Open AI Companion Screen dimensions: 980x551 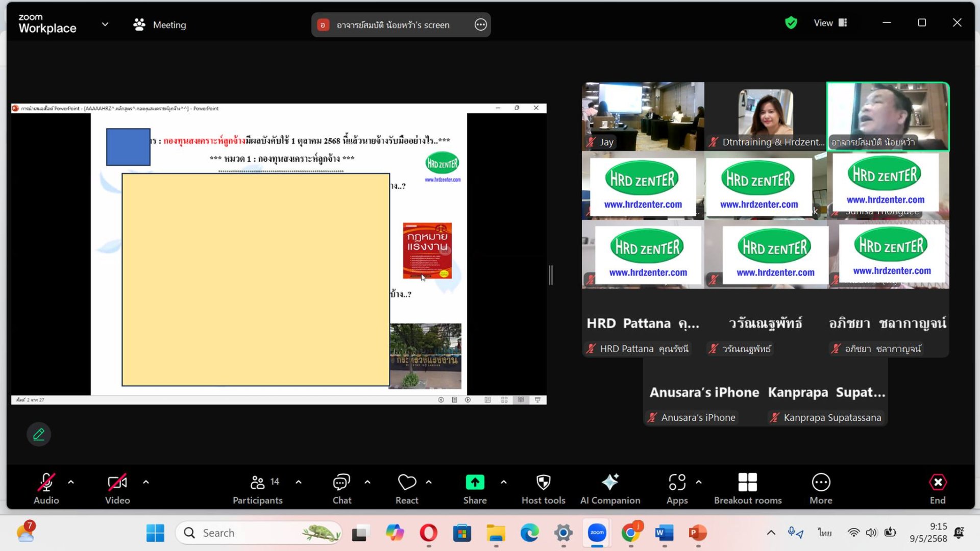610,488
